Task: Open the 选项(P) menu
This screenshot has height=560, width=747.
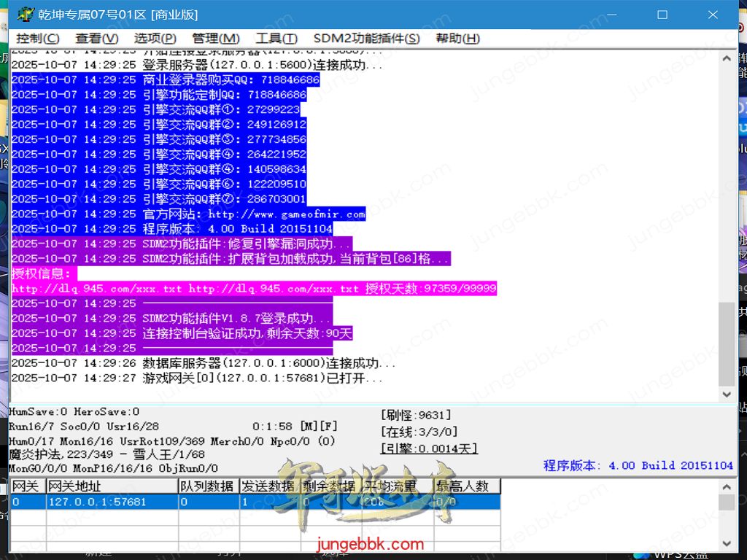Action: tap(155, 39)
